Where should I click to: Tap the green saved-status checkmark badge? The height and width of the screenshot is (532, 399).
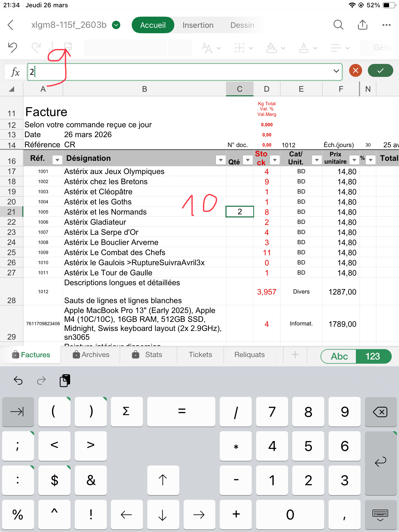(116, 25)
